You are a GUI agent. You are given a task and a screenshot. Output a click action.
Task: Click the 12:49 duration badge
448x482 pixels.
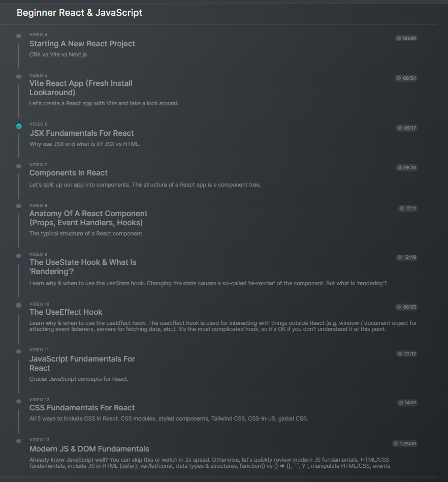click(x=406, y=257)
